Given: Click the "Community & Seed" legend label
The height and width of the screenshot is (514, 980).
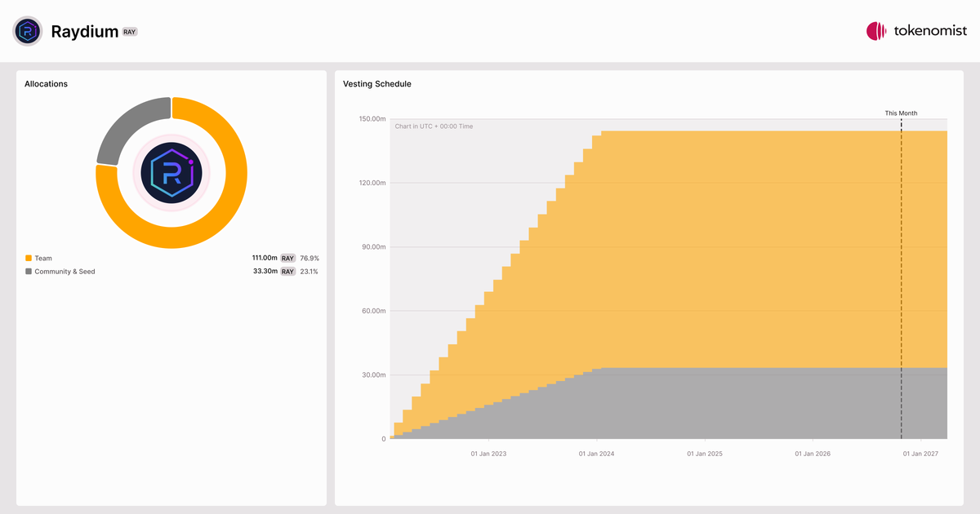Looking at the screenshot, I should (65, 272).
